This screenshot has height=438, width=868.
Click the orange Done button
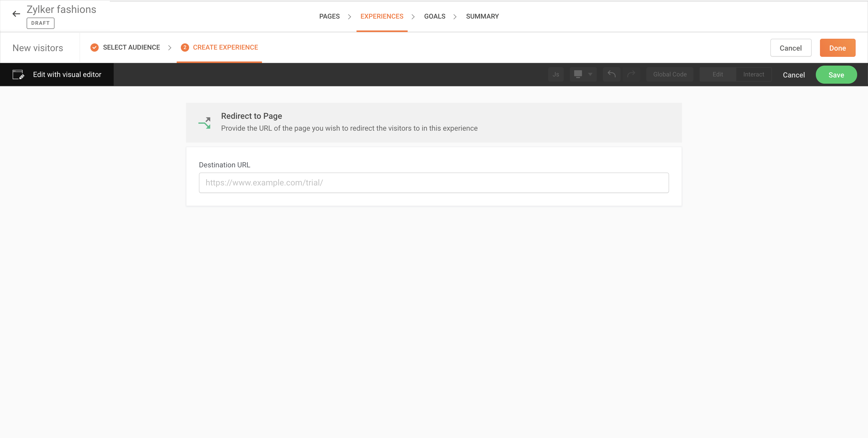pyautogui.click(x=837, y=48)
